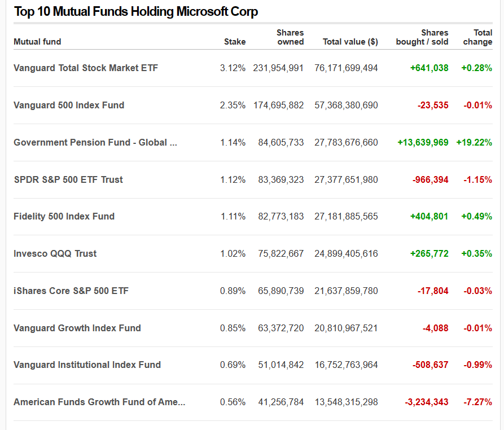Select shares owned value 84,605,733
Image resolution: width=504 pixels, height=430 pixels.
pyautogui.click(x=281, y=143)
